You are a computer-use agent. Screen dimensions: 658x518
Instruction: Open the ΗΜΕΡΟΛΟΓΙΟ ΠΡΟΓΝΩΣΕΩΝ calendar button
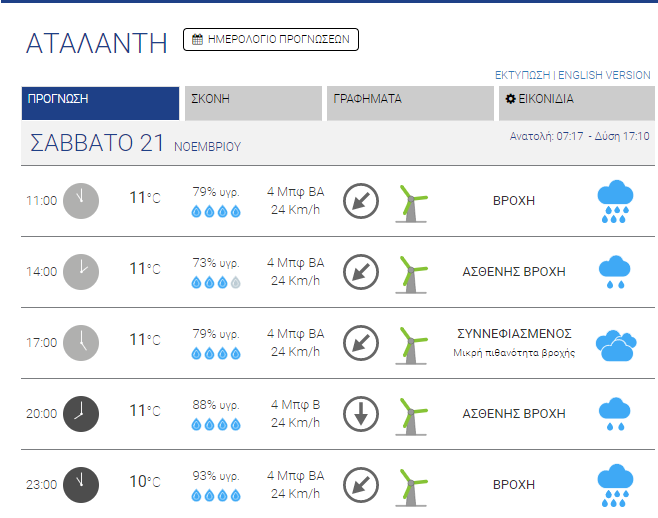pyautogui.click(x=271, y=39)
